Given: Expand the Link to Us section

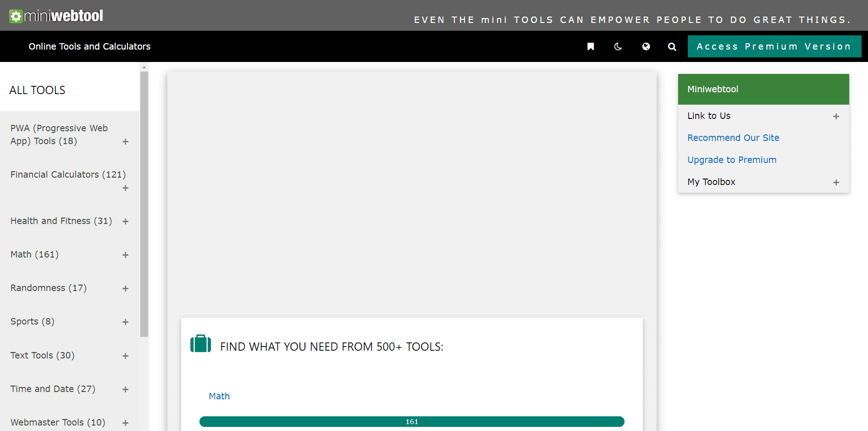Looking at the screenshot, I should 836,116.
